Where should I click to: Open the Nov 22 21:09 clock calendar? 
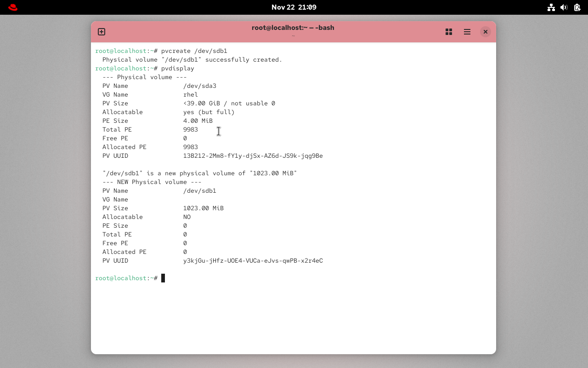(x=294, y=7)
